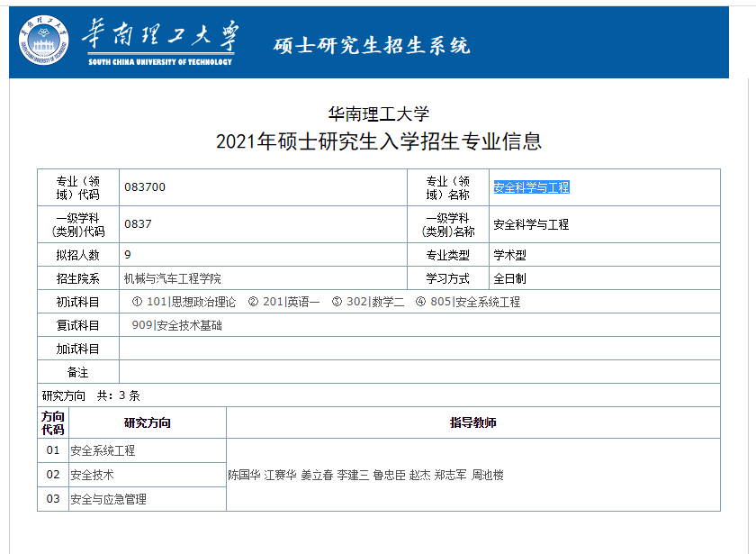Click the 专业（领域）代码 label
The width and height of the screenshot is (756, 554).
tap(77, 187)
